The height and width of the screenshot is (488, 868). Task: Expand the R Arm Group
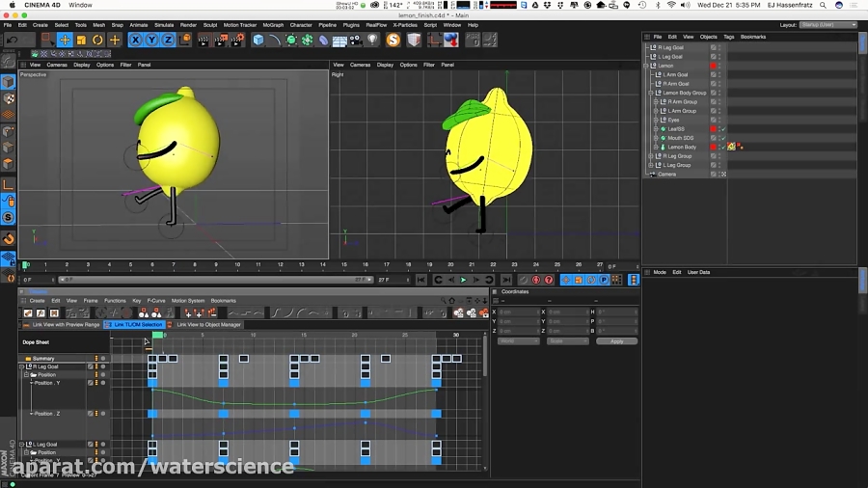pos(656,102)
